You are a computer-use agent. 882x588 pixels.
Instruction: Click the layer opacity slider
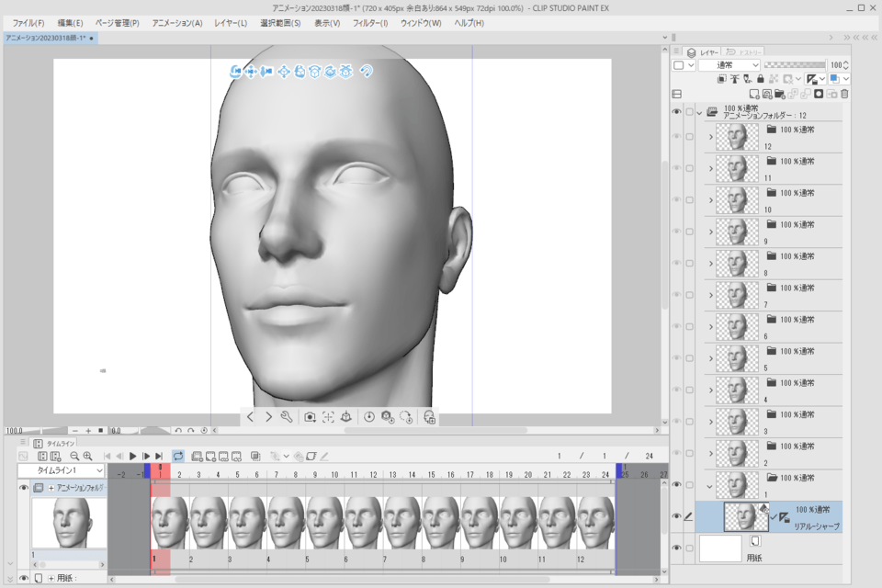[795, 64]
